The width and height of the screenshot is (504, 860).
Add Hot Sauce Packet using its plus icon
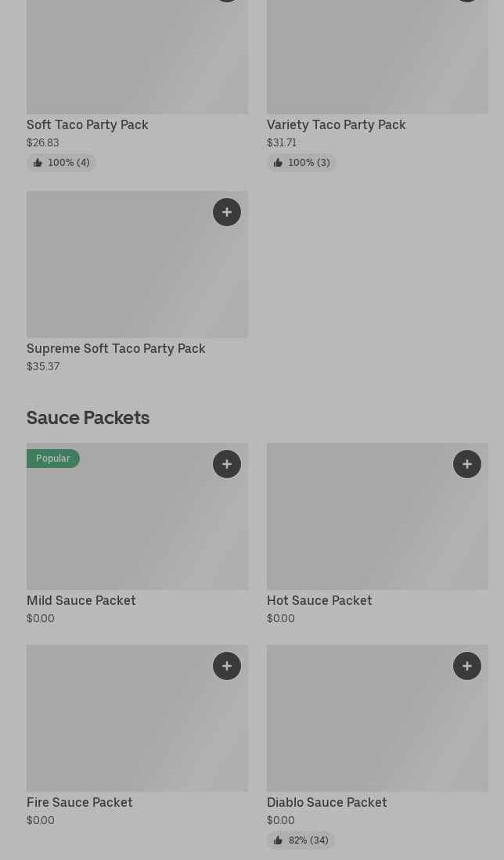pos(467,464)
